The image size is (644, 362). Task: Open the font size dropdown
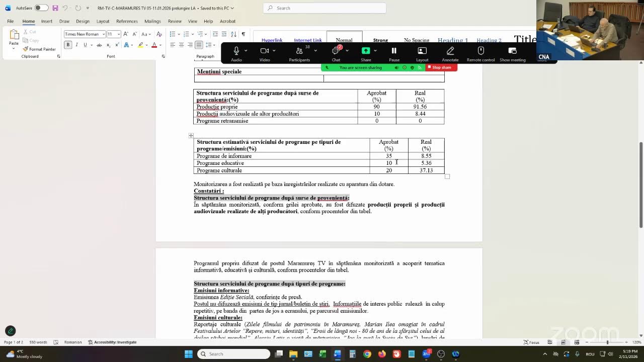tap(119, 34)
